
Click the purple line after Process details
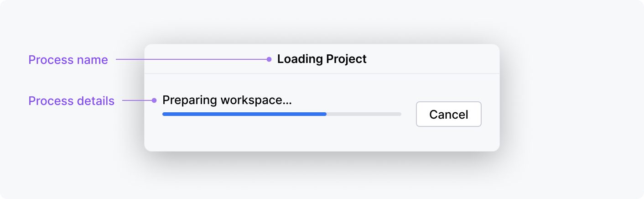137,100
